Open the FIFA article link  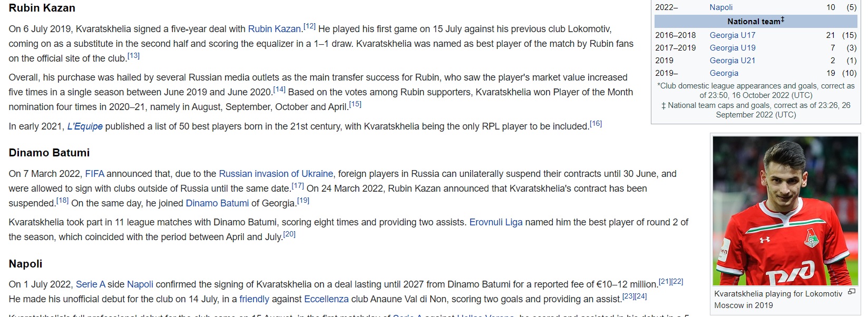point(94,174)
